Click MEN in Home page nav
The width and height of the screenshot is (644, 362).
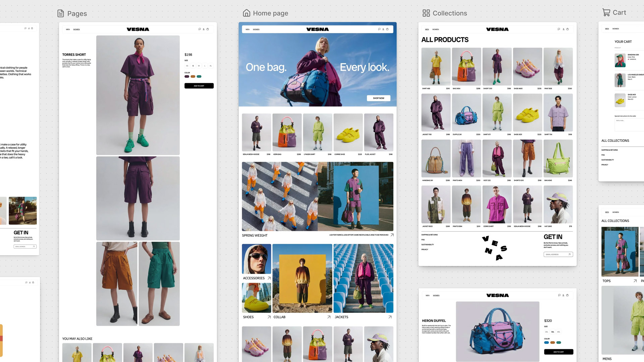[248, 29]
